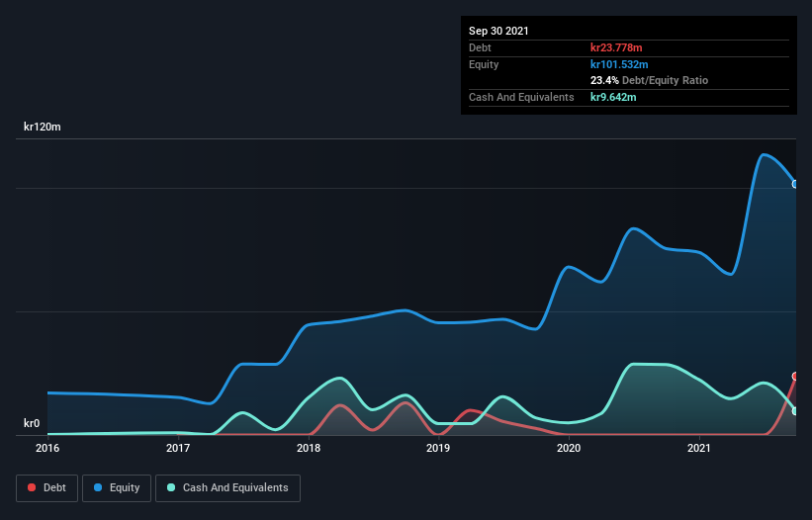
Task: Click the kr9.642m cash value
Action: click(613, 97)
